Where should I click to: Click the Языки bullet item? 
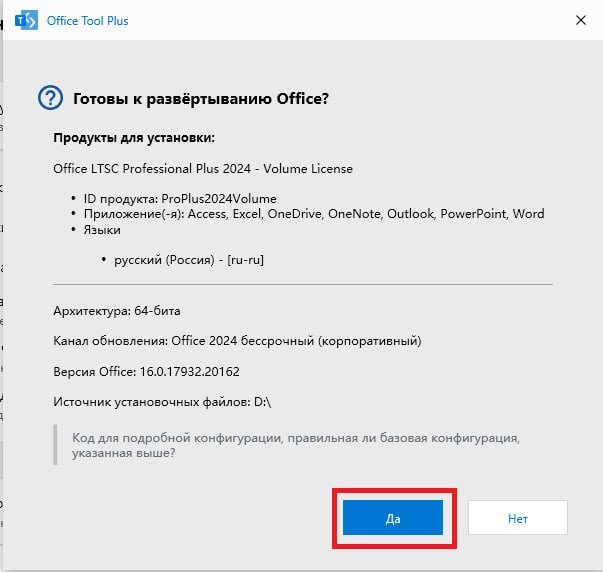(x=102, y=230)
